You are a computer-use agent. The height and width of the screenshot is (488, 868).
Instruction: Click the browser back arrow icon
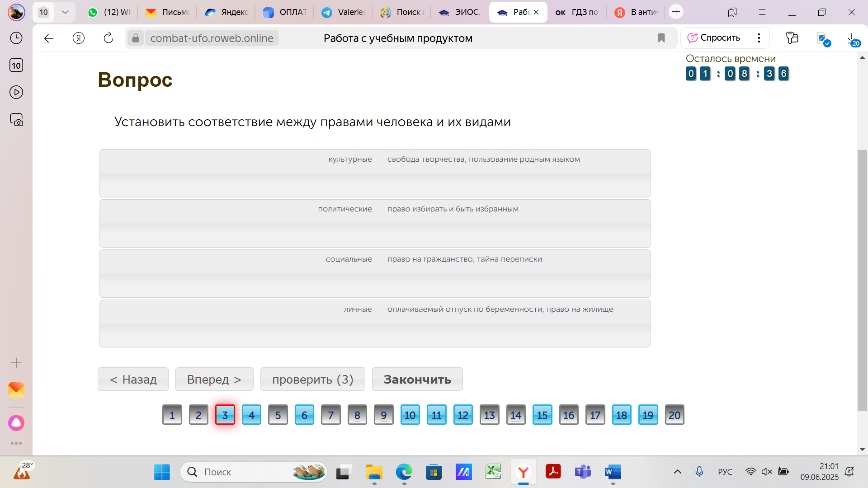(x=49, y=38)
